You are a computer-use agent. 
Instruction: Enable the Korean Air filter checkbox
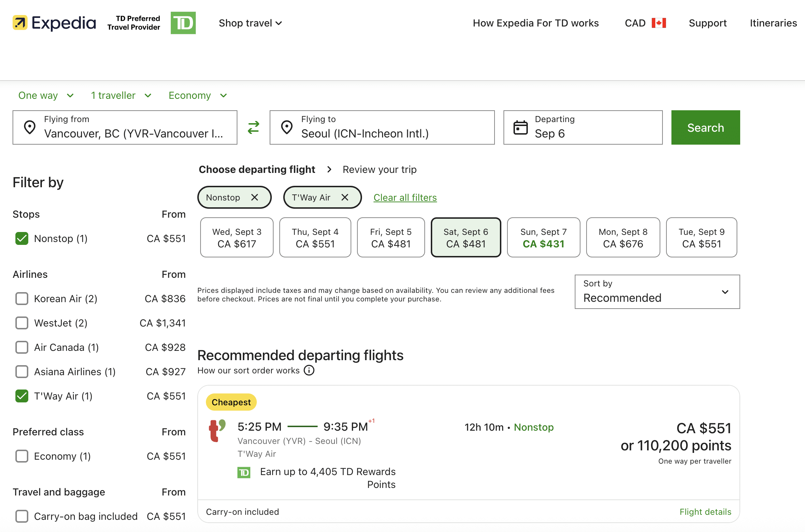(22, 298)
